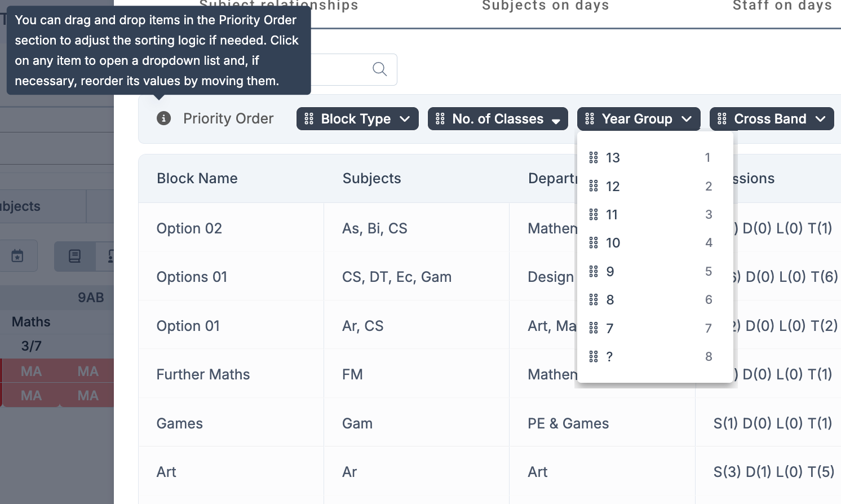The height and width of the screenshot is (504, 841).
Task: Expand the Block Type dropdown
Action: [x=404, y=119]
